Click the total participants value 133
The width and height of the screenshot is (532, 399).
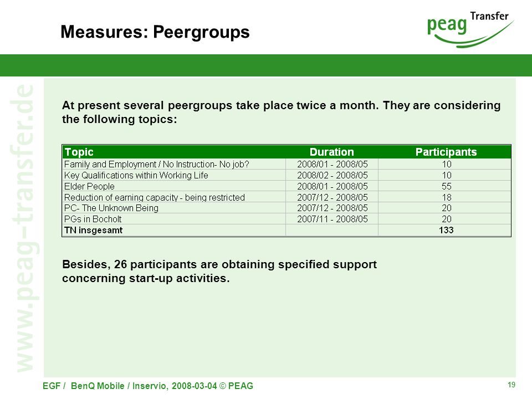(446, 230)
